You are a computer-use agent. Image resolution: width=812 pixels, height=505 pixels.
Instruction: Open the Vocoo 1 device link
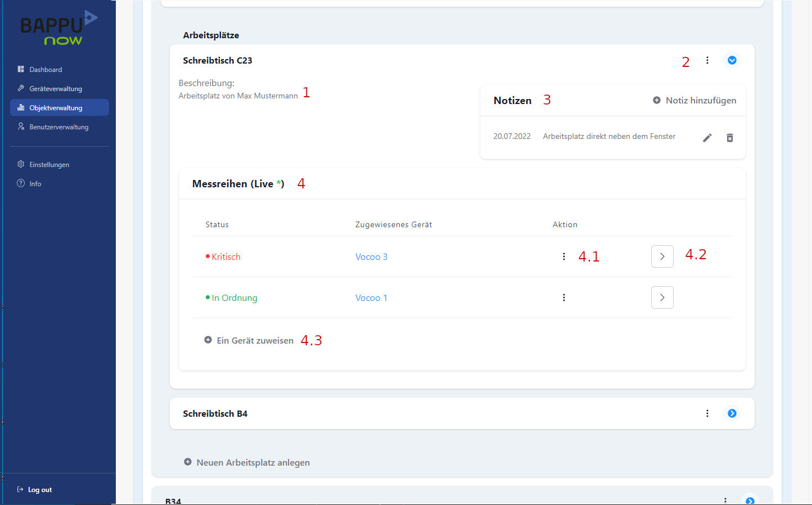(x=371, y=297)
